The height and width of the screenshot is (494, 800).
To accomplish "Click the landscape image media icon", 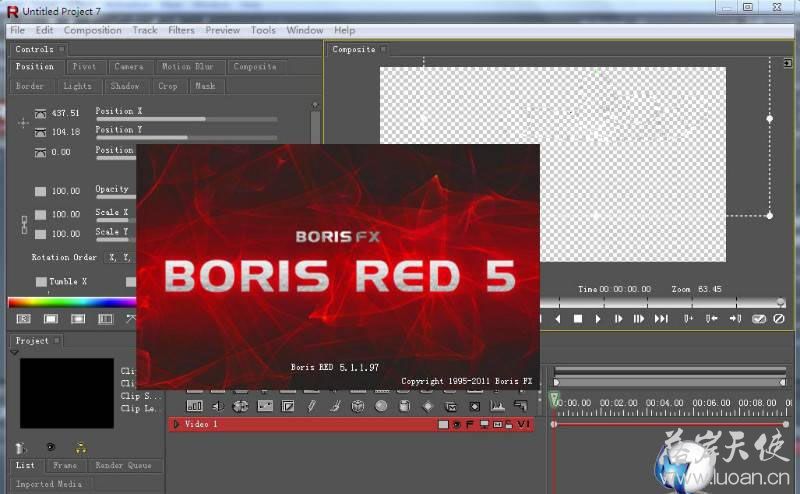I will tap(265, 406).
